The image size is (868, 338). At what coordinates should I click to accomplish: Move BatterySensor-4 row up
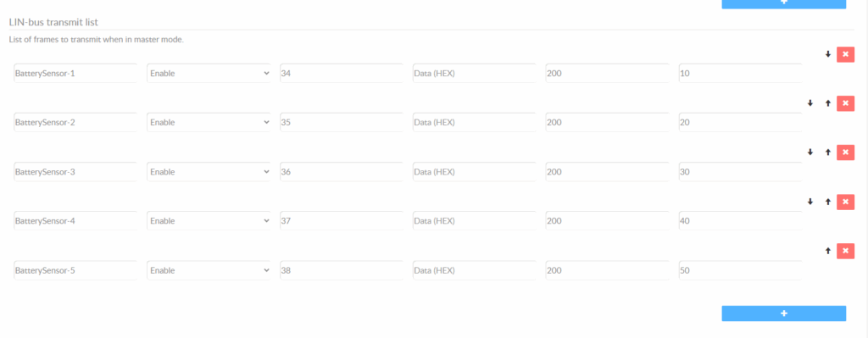tap(828, 202)
